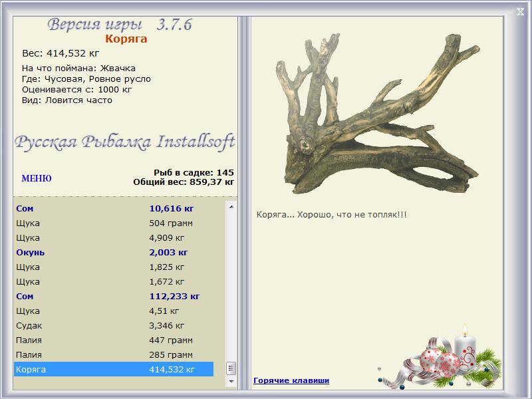This screenshot has width=532, height=399.
Task: Open the МЕНЮ link
Action: [x=37, y=178]
